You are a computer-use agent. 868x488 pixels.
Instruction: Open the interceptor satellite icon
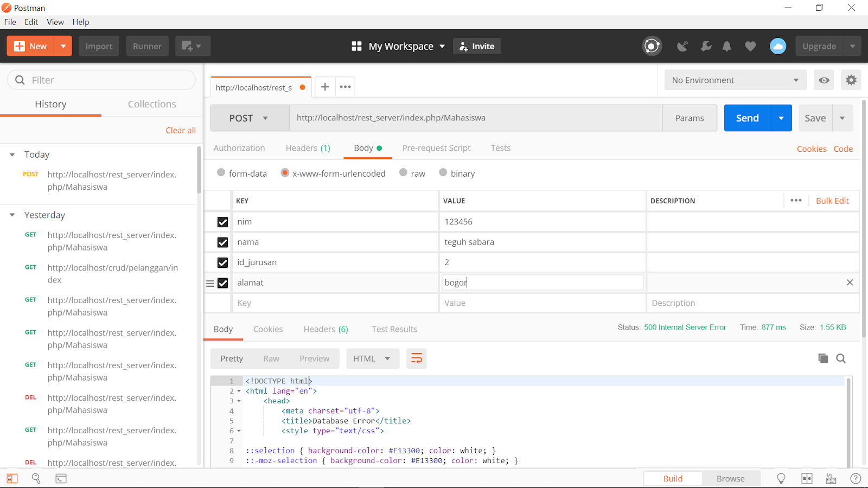682,46
